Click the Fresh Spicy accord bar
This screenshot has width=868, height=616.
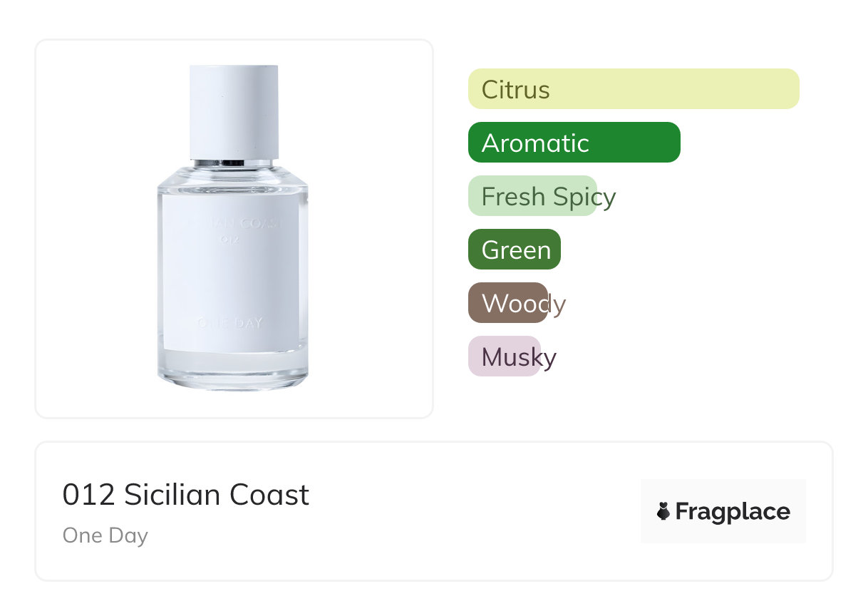click(x=532, y=196)
